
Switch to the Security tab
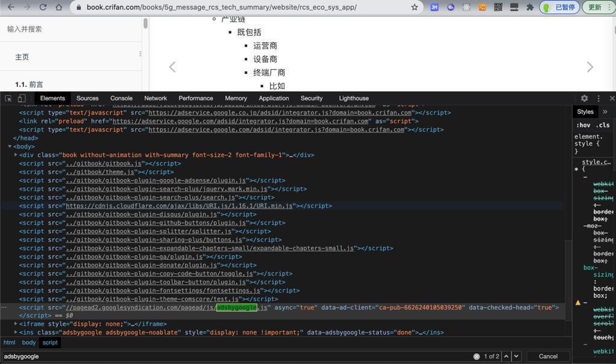[312, 98]
